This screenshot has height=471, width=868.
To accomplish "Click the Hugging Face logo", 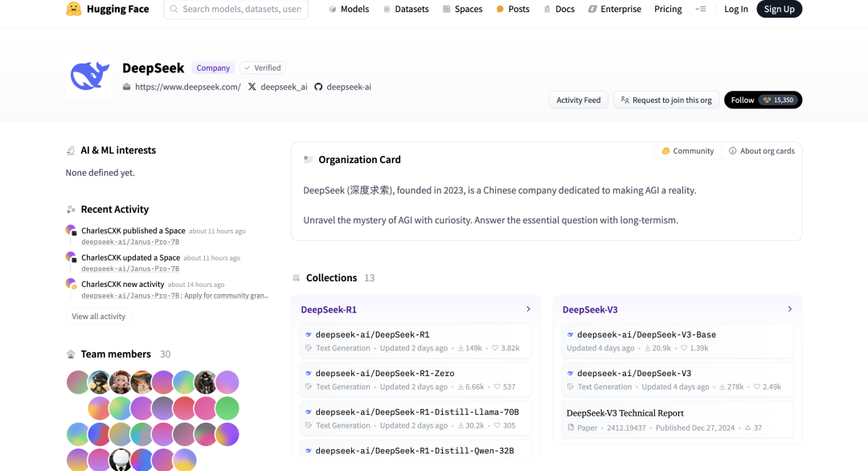I will click(107, 9).
